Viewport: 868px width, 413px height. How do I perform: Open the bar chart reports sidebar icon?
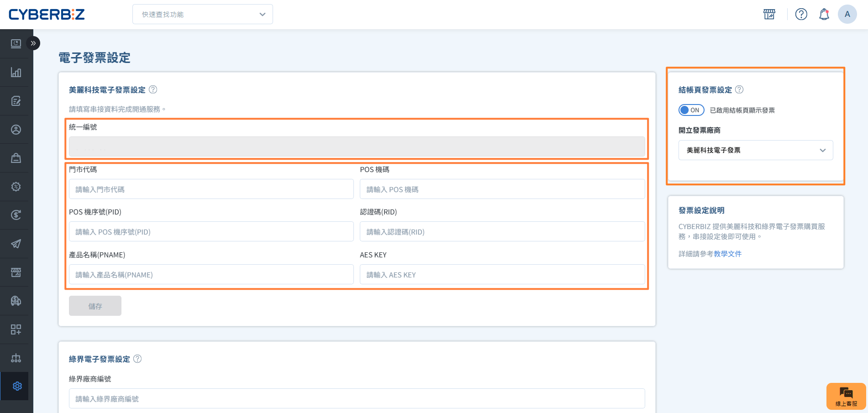[x=16, y=73]
